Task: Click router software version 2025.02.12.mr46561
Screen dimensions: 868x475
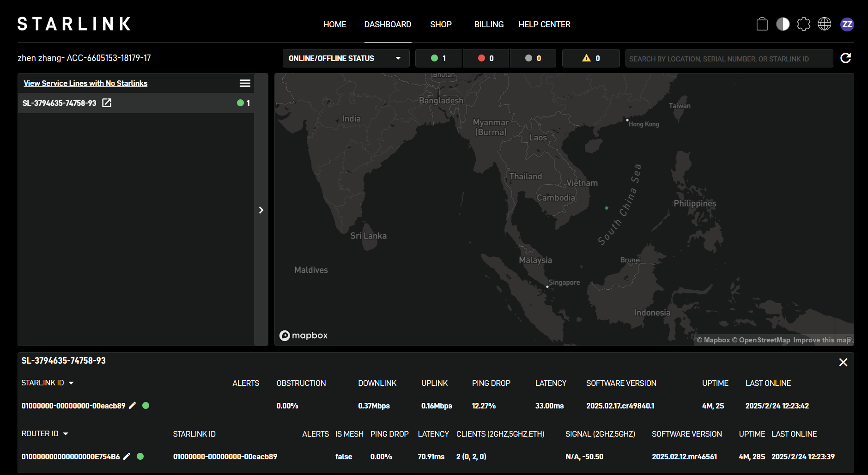Action: coord(684,457)
